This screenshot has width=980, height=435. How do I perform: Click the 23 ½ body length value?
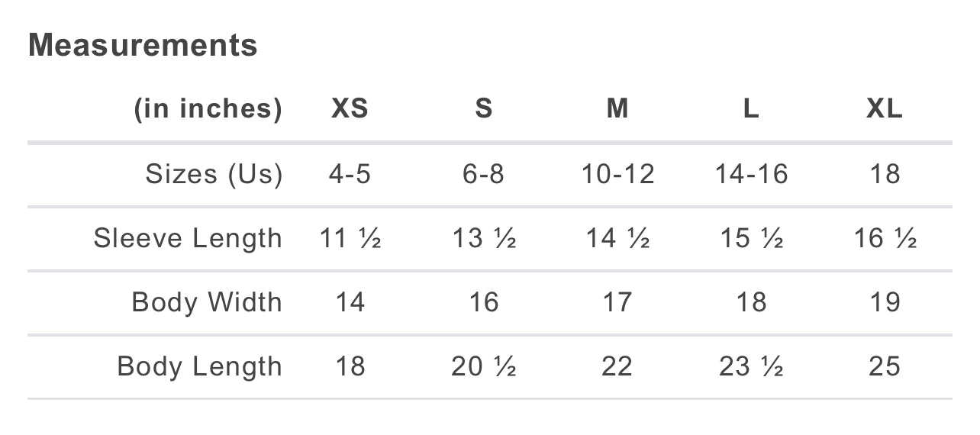pyautogui.click(x=751, y=367)
